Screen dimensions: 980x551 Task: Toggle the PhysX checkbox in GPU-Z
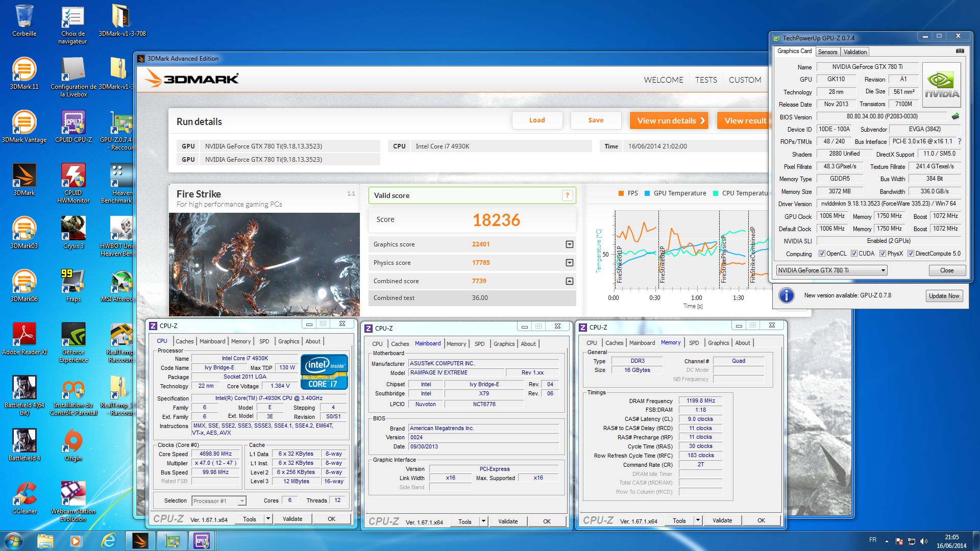[x=883, y=254]
